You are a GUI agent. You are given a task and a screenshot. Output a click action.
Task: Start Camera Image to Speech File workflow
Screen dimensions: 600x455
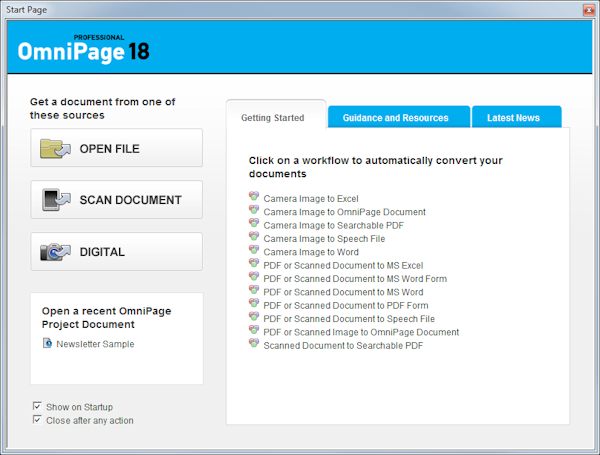click(322, 238)
